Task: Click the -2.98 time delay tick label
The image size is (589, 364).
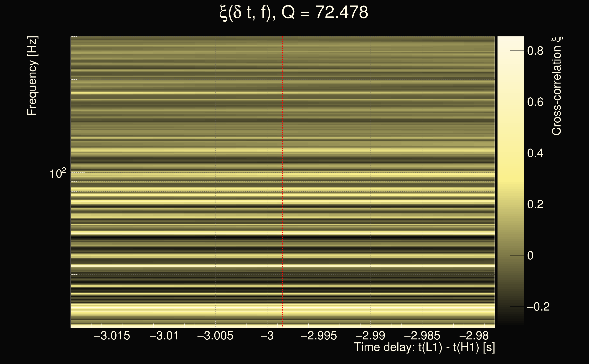Action: click(x=474, y=336)
